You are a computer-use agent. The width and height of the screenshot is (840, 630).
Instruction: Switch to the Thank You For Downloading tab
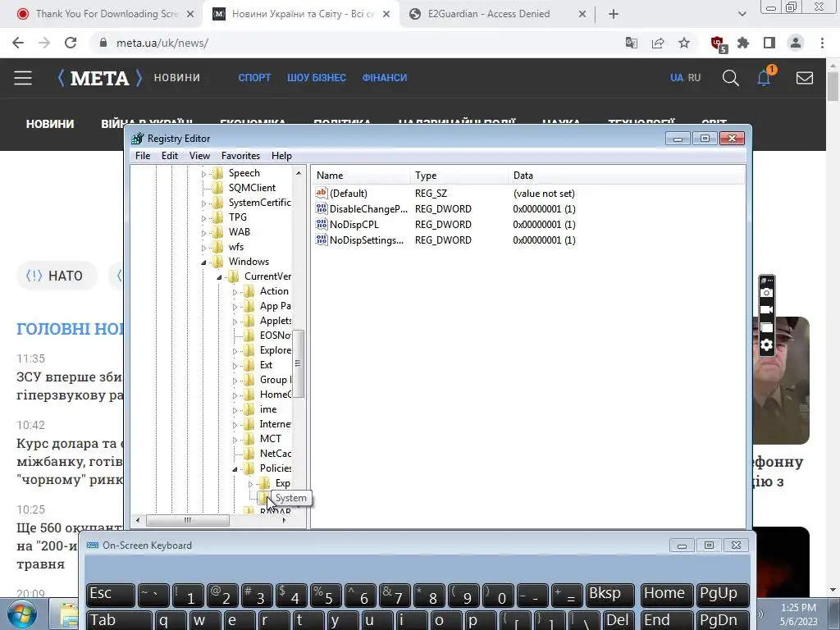click(x=106, y=14)
